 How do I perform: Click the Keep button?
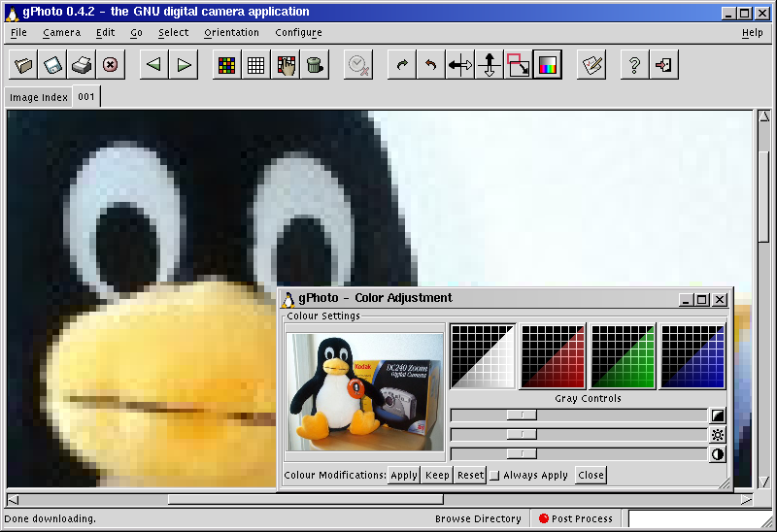tap(437, 475)
